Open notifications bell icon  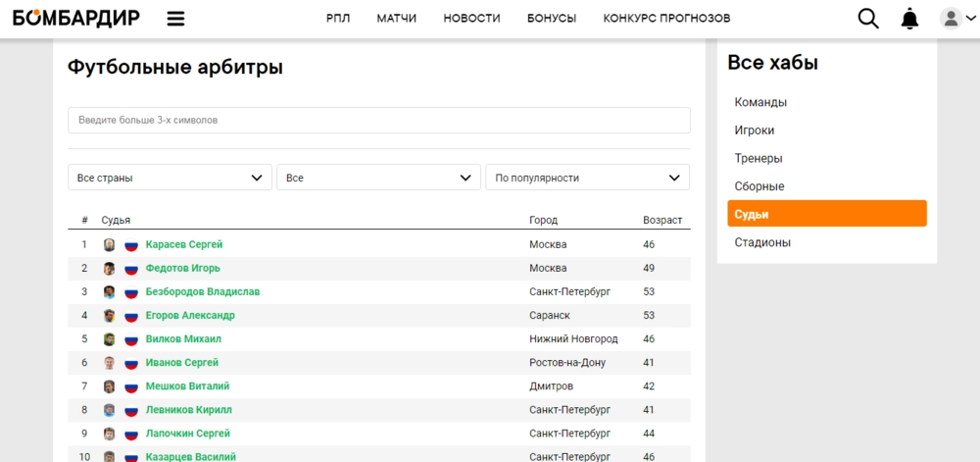pyautogui.click(x=910, y=19)
